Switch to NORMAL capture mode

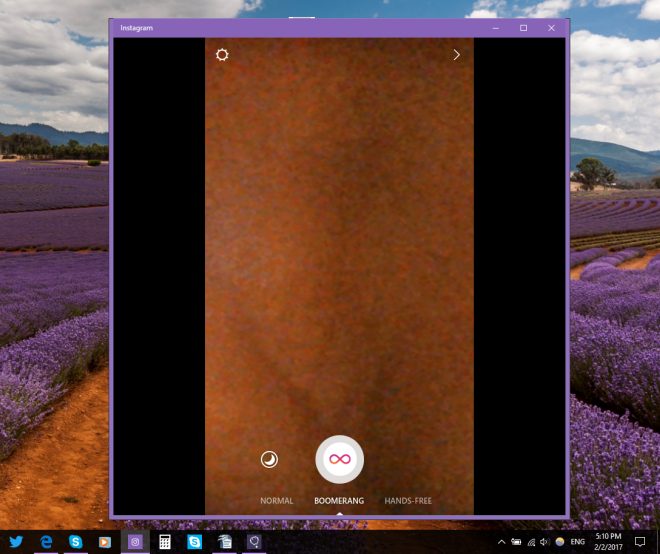point(277,501)
